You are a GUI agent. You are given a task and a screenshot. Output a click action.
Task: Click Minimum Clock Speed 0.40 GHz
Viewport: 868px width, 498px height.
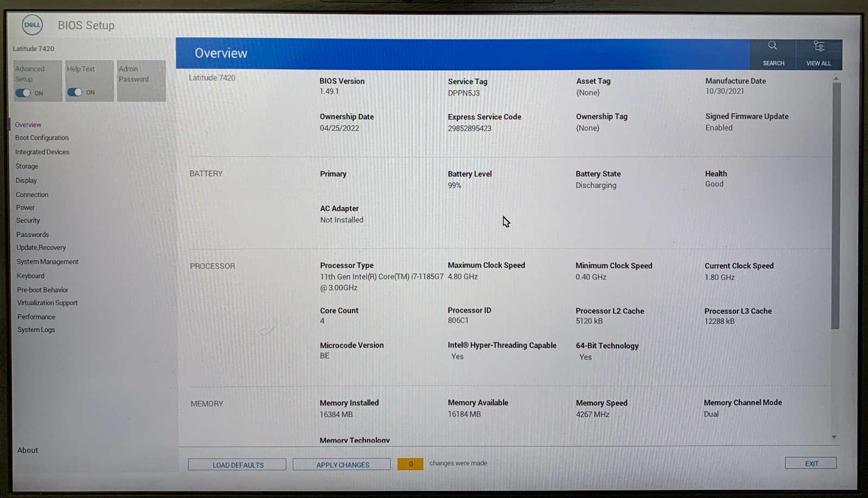pyautogui.click(x=591, y=277)
